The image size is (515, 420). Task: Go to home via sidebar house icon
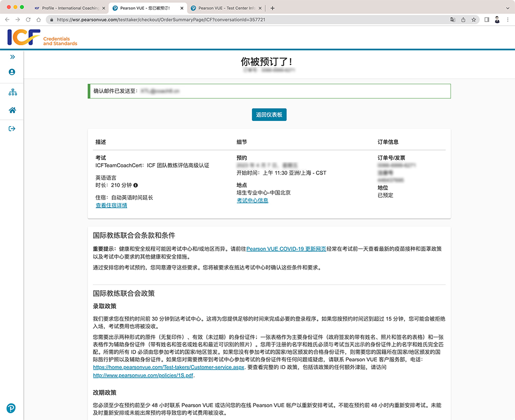[12, 110]
